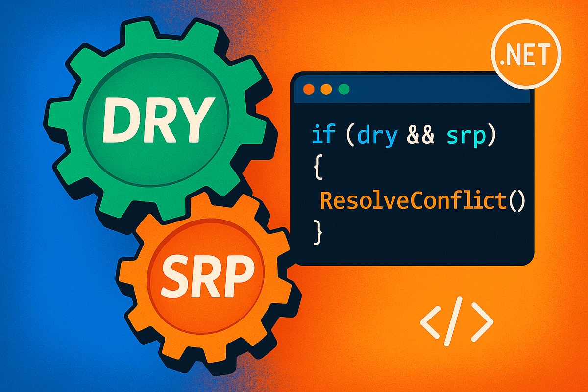Click the green DRY gear
This screenshot has height=392, width=588.
tap(156, 118)
